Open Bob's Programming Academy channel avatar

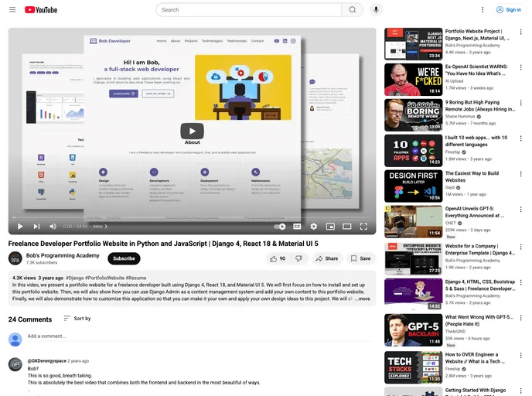15,258
